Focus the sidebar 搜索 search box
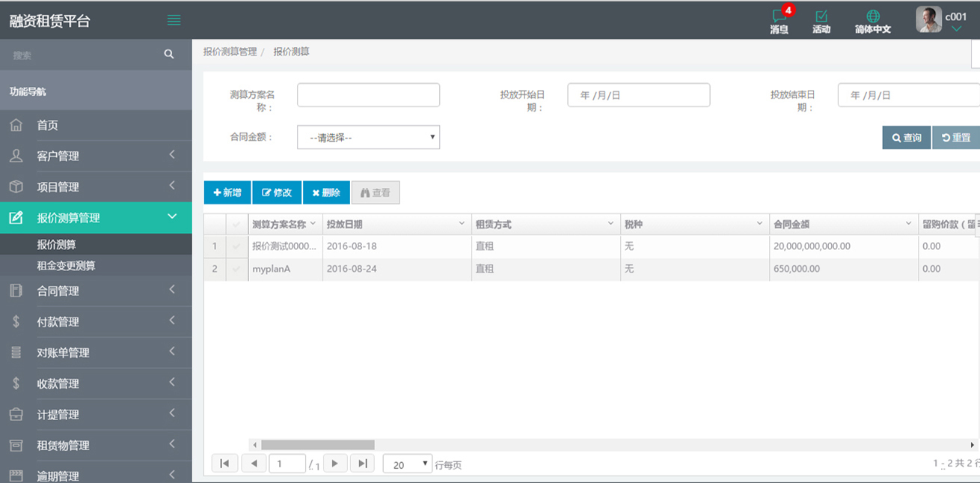 pos(82,55)
